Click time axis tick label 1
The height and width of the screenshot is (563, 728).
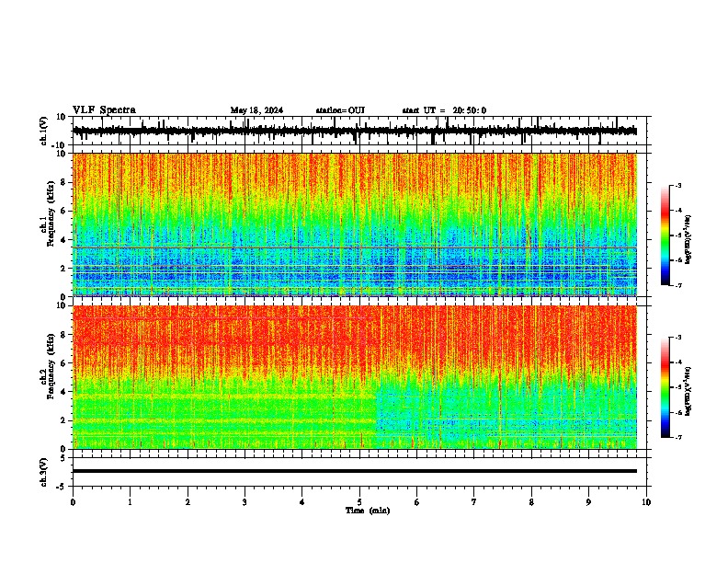point(130,502)
